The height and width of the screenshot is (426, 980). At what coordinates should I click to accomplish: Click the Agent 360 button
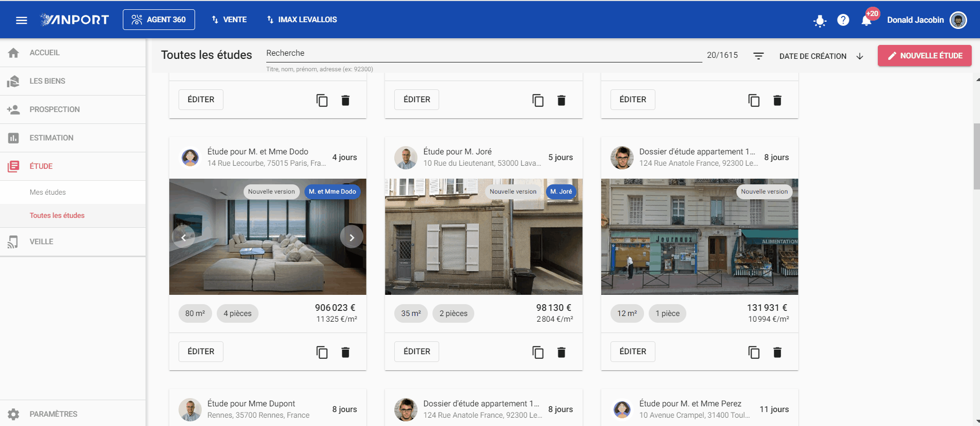pyautogui.click(x=159, y=20)
